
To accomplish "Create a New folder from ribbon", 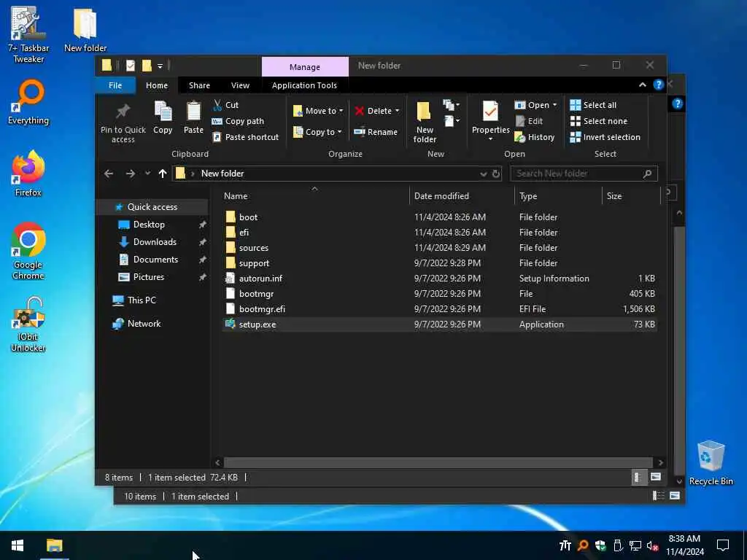I will [424, 122].
